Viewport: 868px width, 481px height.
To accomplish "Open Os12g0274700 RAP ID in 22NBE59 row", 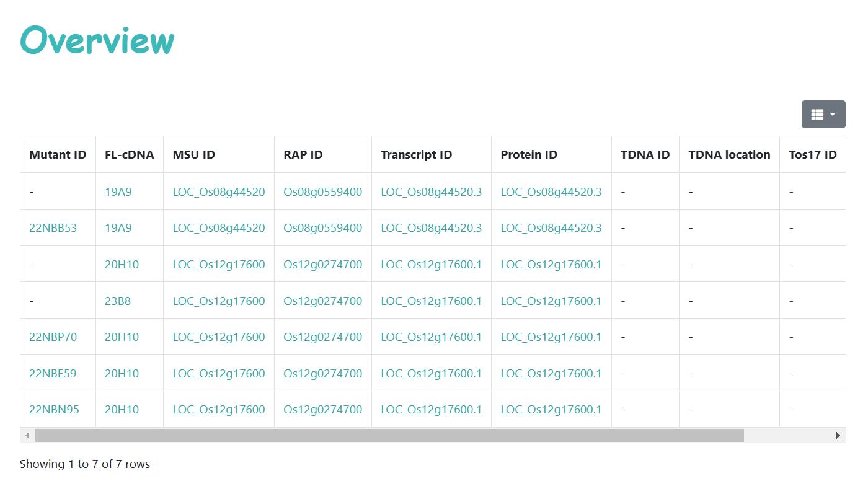I will click(323, 374).
